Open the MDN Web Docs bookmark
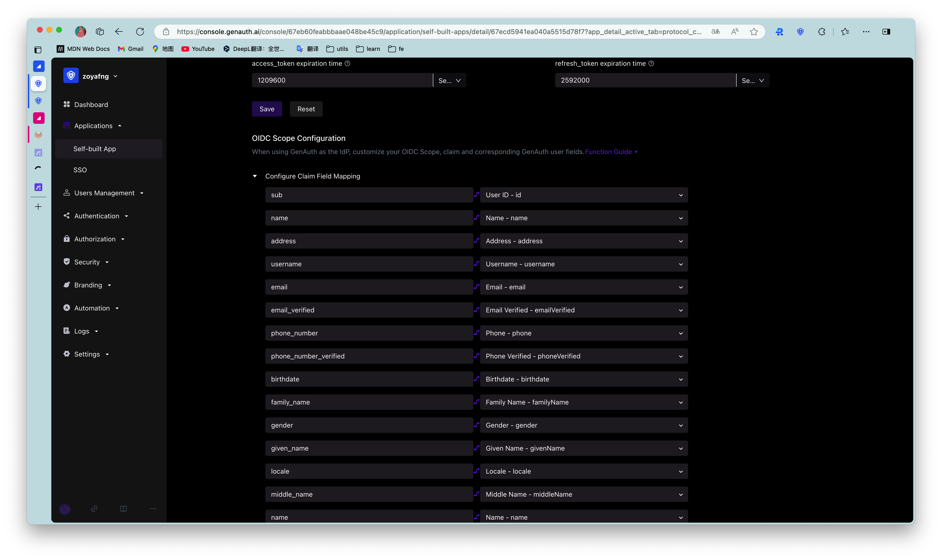 [83, 49]
